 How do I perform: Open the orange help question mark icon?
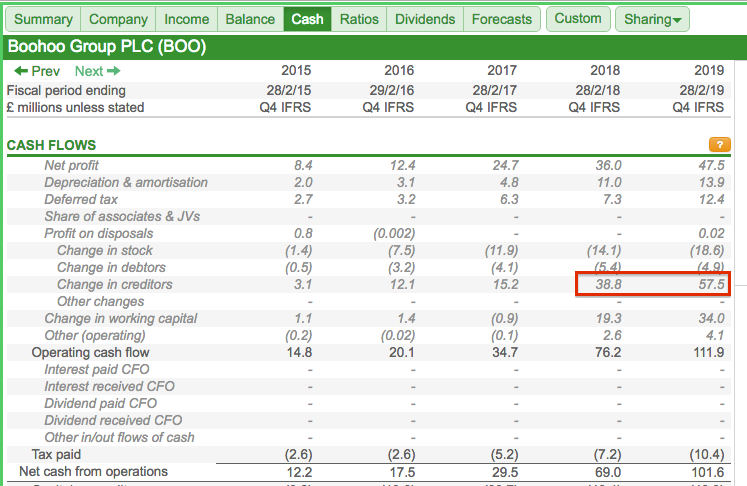719,144
